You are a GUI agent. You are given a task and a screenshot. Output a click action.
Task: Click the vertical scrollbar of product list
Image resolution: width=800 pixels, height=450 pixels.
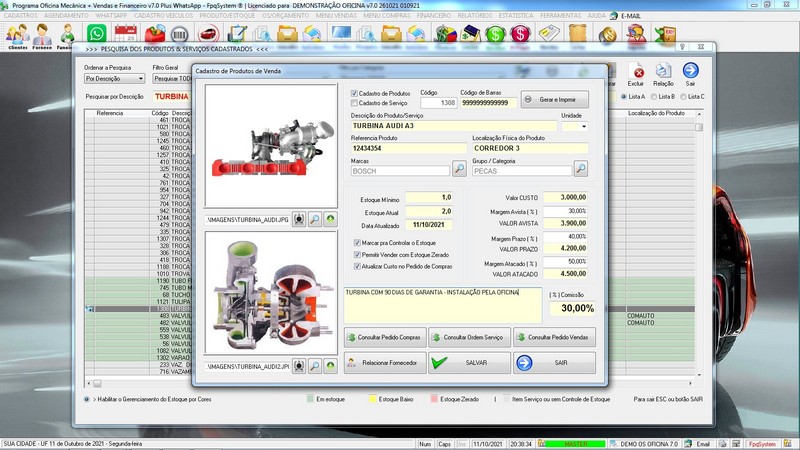[699, 242]
